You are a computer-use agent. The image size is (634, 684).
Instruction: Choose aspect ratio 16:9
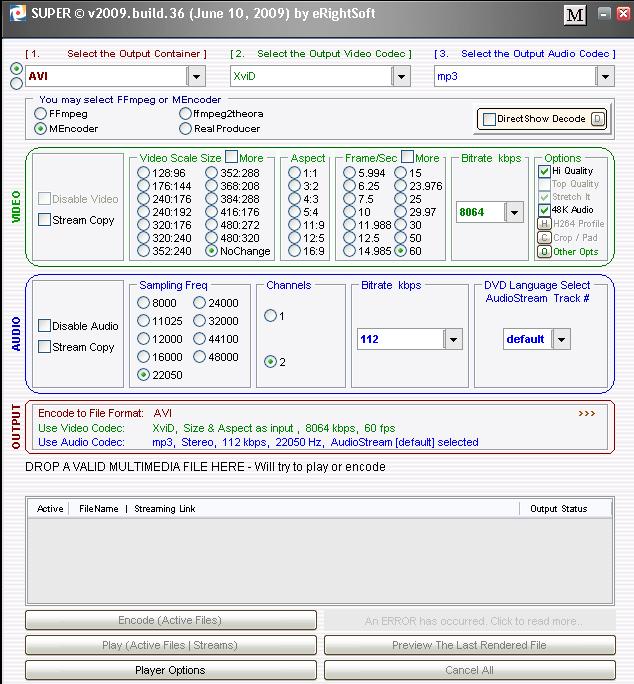[295, 251]
